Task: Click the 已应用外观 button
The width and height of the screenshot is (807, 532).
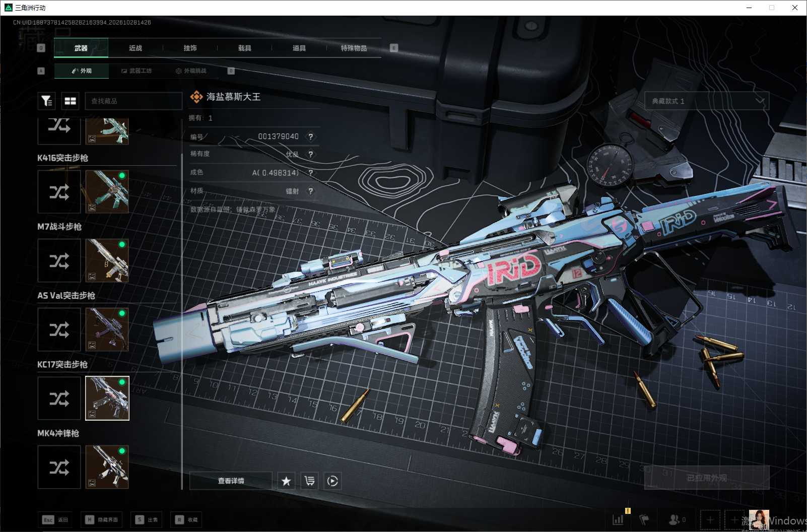Action: (x=707, y=478)
